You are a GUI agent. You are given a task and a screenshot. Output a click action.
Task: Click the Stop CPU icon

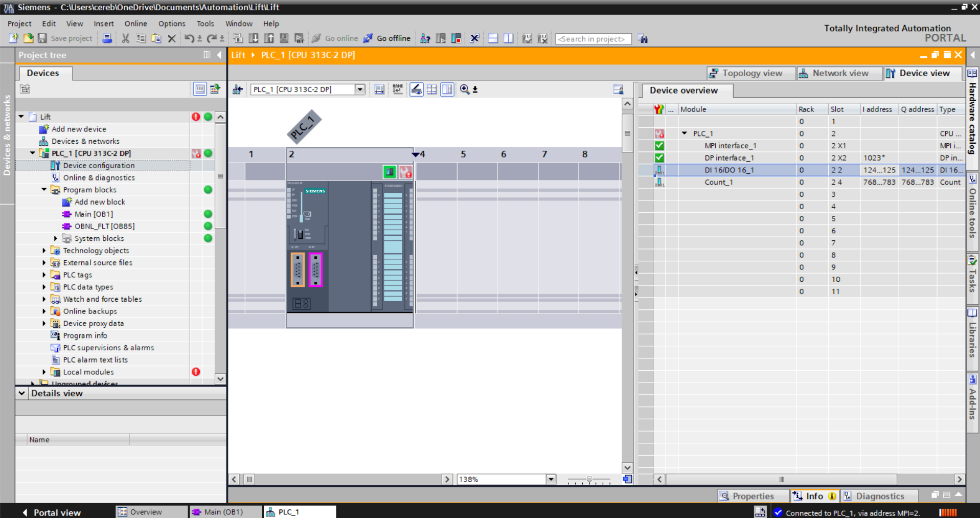(456, 38)
